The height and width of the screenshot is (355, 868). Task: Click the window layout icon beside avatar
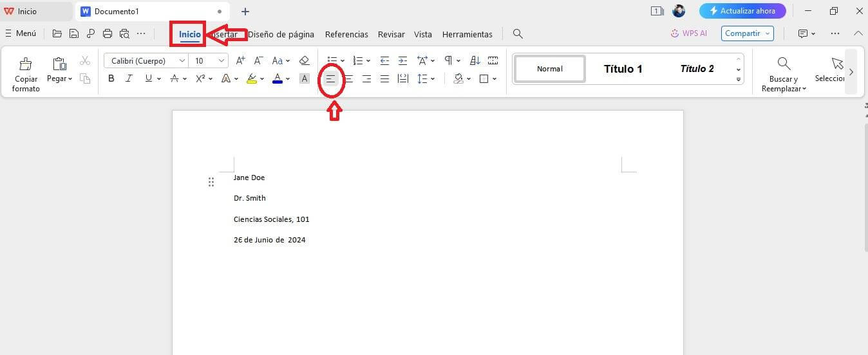tap(657, 11)
